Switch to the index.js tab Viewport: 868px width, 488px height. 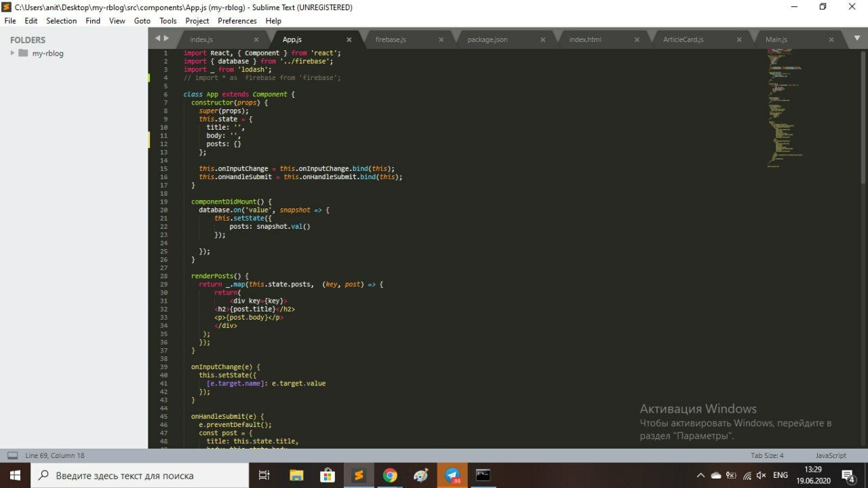(x=201, y=39)
